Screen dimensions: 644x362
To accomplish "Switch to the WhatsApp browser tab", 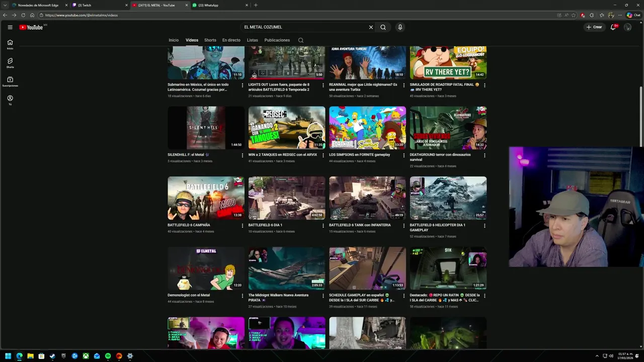I will pyautogui.click(x=220, y=5).
